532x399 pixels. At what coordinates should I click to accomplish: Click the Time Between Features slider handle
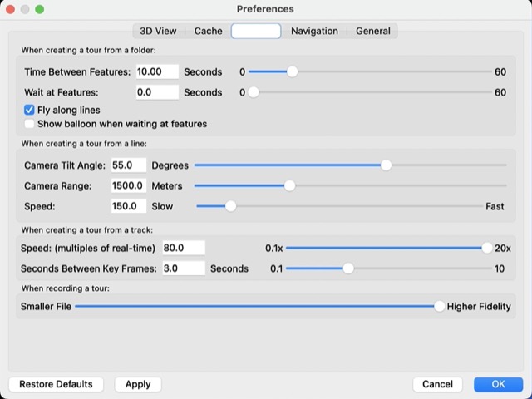[292, 72]
